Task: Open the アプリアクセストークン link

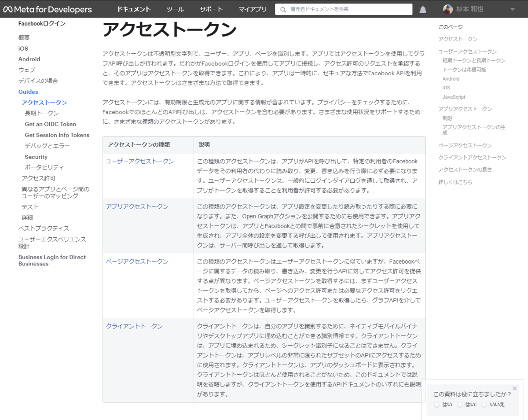Action: [x=137, y=206]
